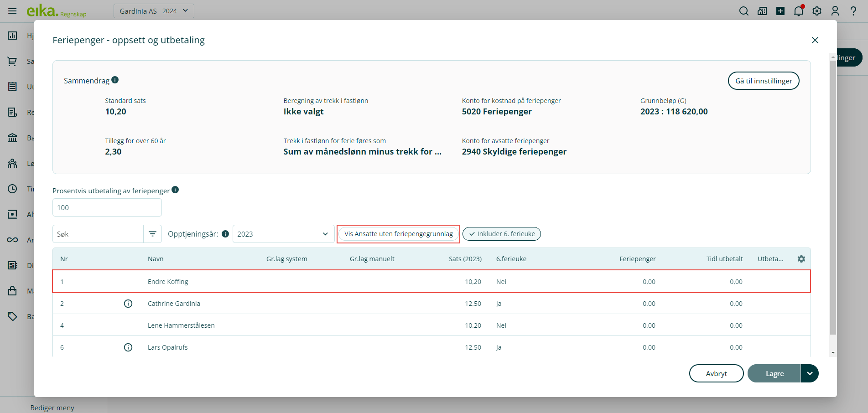The image size is (868, 413).
Task: Click info icon beside Sammendrag heading
Action: [115, 80]
